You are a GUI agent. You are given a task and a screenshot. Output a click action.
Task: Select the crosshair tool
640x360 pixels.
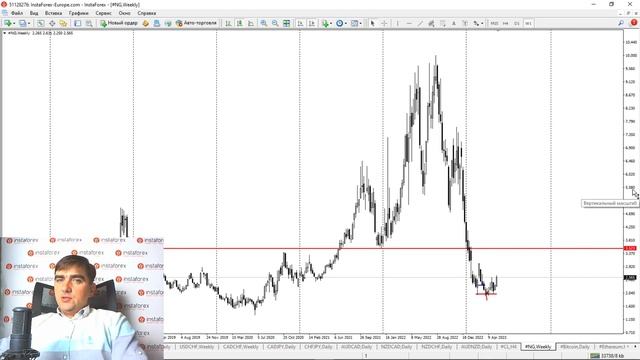tap(384, 23)
